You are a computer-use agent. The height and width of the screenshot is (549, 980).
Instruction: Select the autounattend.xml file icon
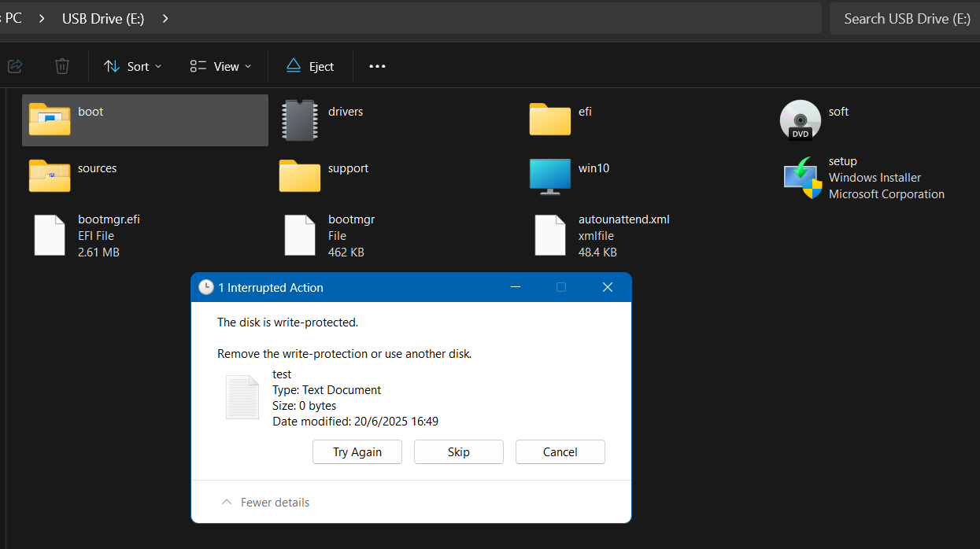pyautogui.click(x=550, y=235)
